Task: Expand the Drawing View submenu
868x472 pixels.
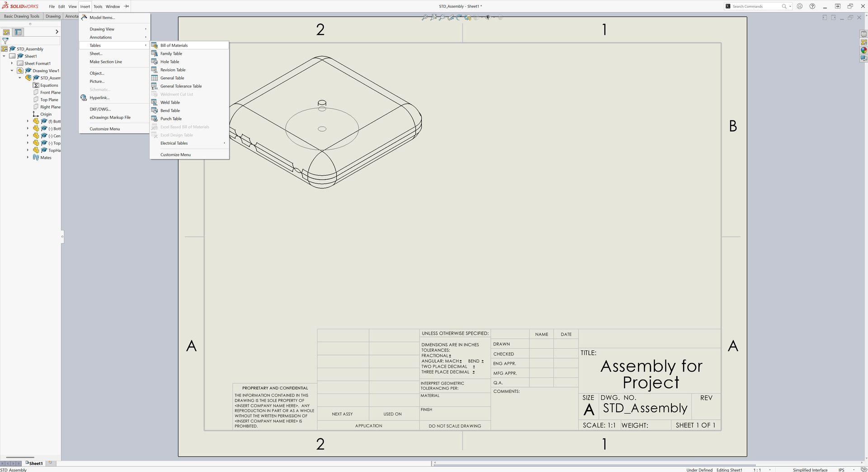Action: 114,29
